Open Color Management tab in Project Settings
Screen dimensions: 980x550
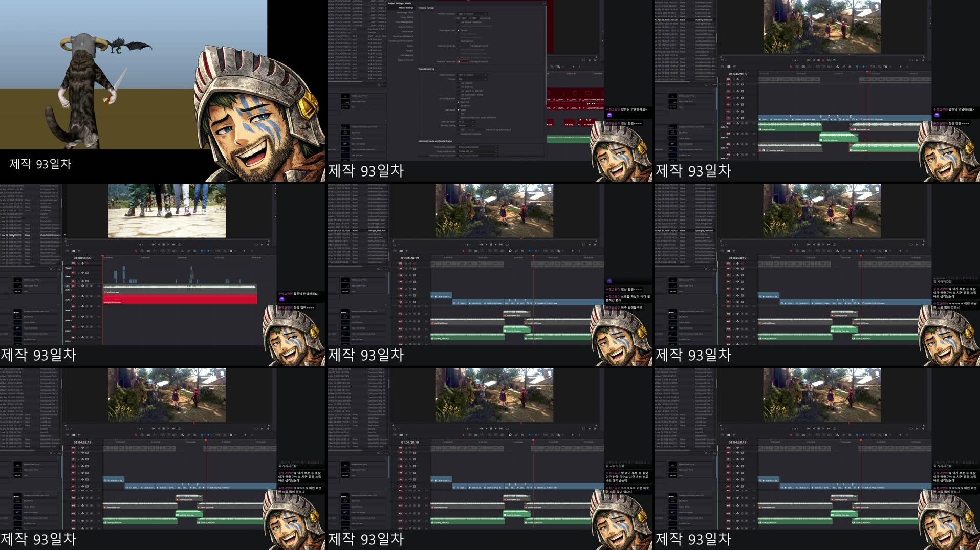click(x=404, y=22)
